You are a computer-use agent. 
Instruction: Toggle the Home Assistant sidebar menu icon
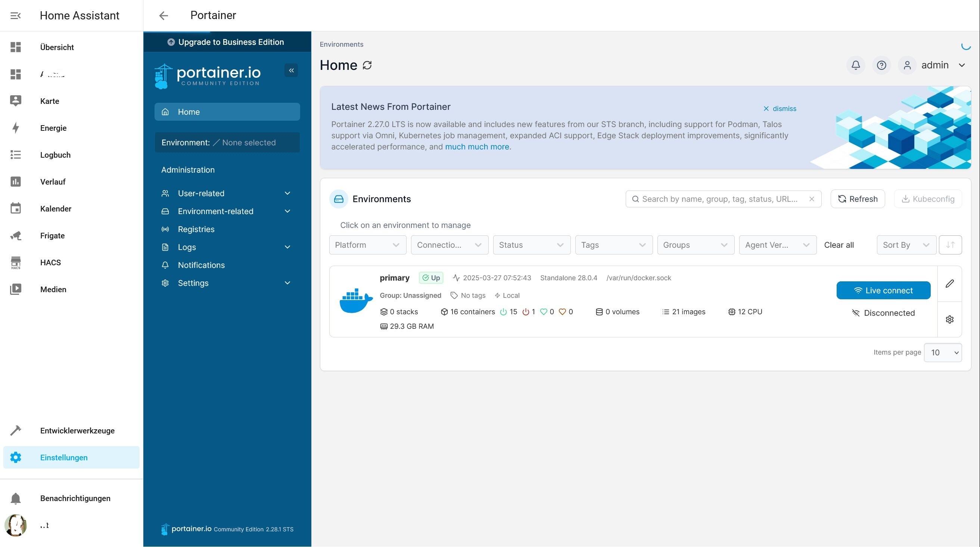pyautogui.click(x=16, y=16)
